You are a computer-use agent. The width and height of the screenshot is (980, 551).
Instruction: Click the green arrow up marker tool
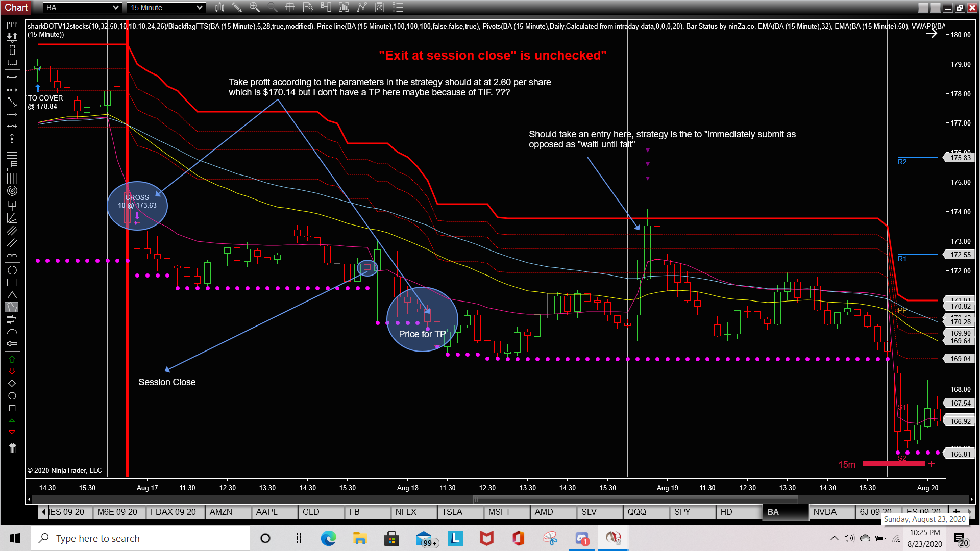tap(12, 360)
